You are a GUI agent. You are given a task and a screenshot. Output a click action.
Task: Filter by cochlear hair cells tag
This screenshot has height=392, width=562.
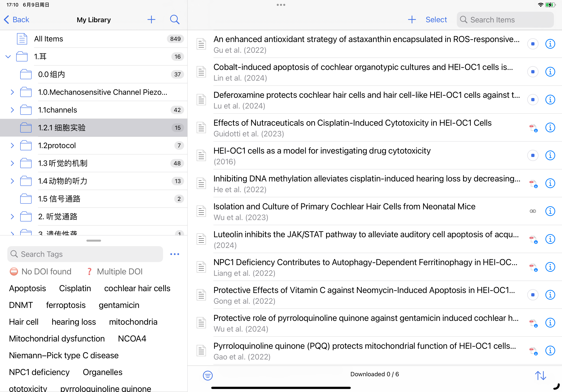(137, 289)
